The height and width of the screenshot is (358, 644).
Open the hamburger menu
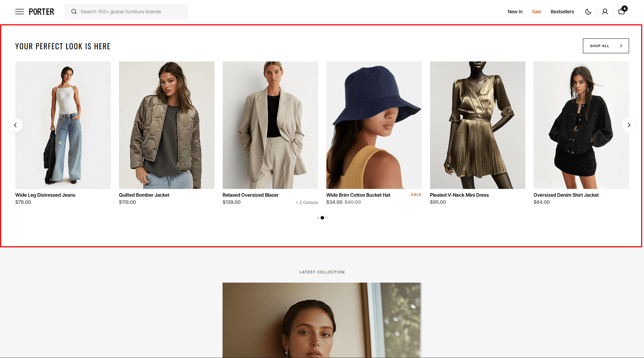(x=20, y=12)
